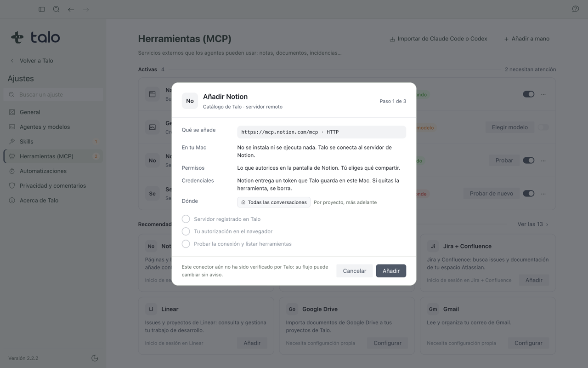Click the Skills badge showing 1
This screenshot has width=588, height=368.
pos(96,142)
